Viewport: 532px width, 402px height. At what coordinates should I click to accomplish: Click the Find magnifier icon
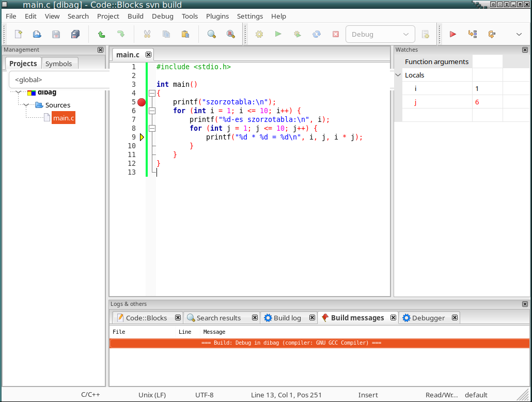tap(212, 35)
